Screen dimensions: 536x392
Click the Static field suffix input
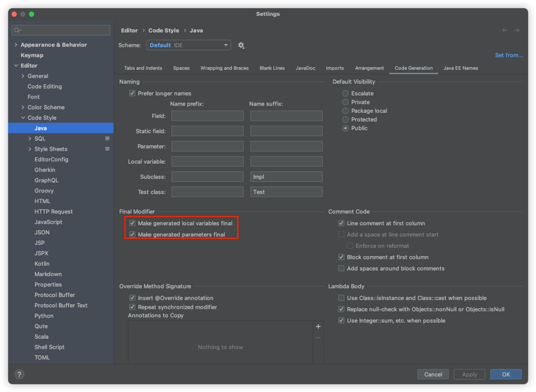tap(286, 131)
